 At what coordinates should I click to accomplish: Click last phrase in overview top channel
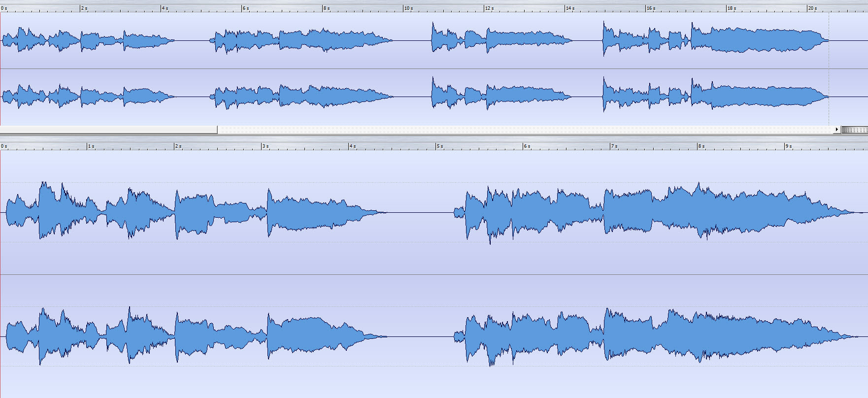coord(714,40)
